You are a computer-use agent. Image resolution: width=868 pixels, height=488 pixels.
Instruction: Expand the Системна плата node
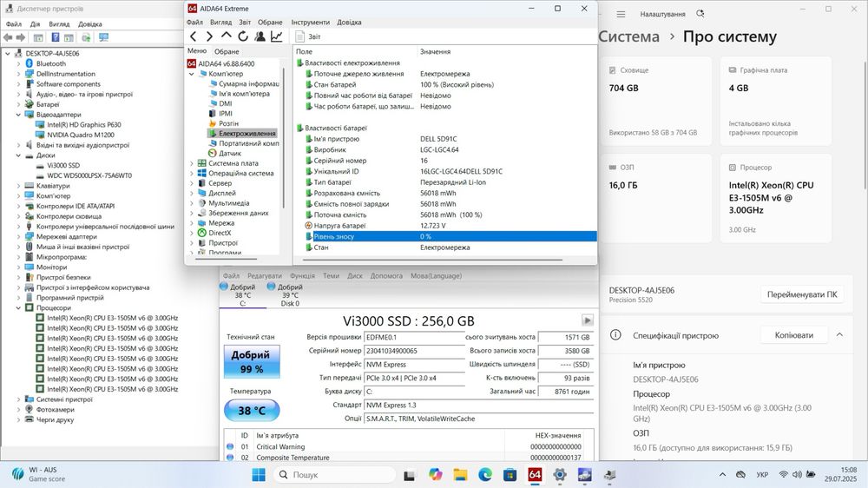pyautogui.click(x=192, y=163)
